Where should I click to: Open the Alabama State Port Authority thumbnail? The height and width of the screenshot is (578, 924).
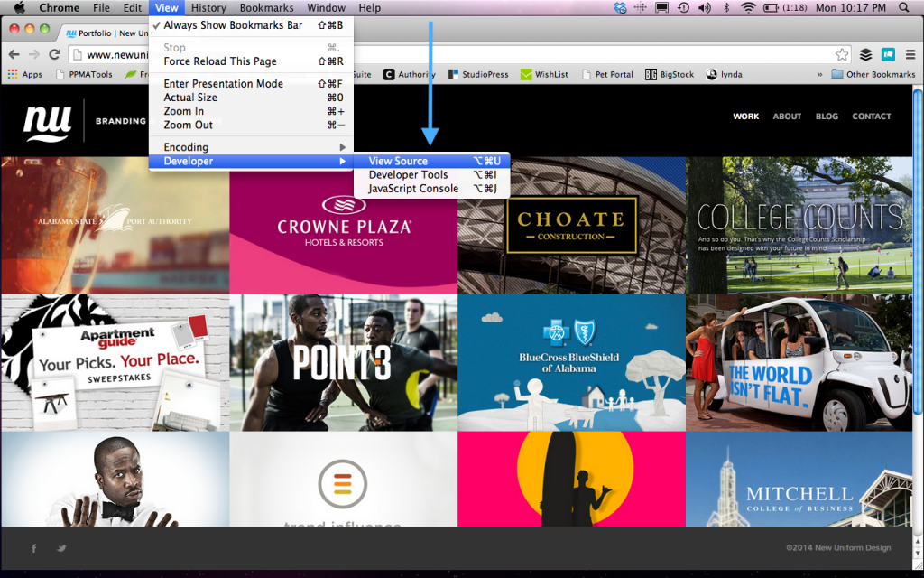pos(115,225)
